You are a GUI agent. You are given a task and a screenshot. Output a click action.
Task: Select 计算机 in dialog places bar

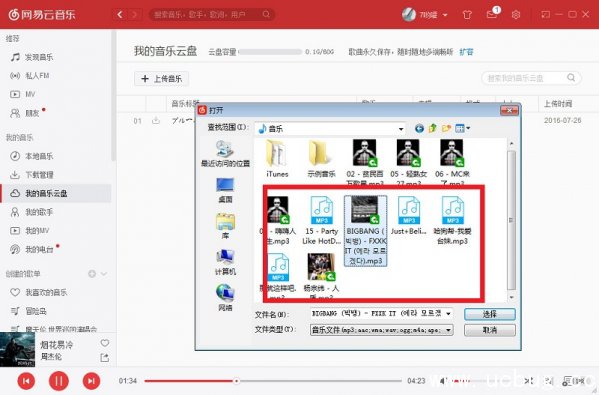pos(225,262)
